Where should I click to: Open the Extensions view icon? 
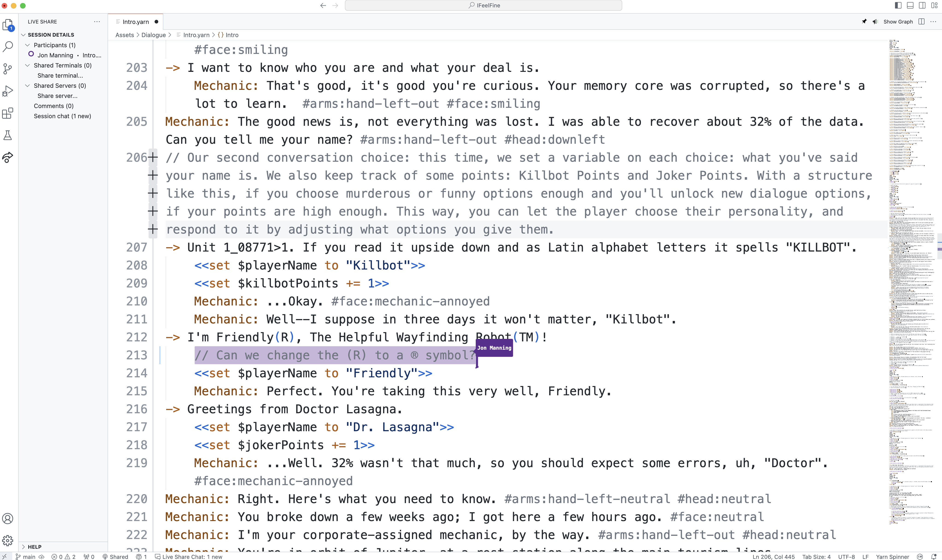[x=8, y=113]
